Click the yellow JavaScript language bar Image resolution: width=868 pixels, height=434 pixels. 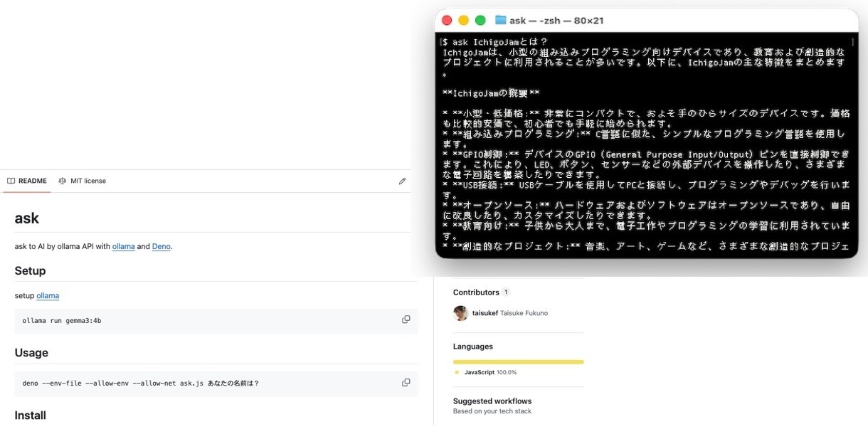518,361
